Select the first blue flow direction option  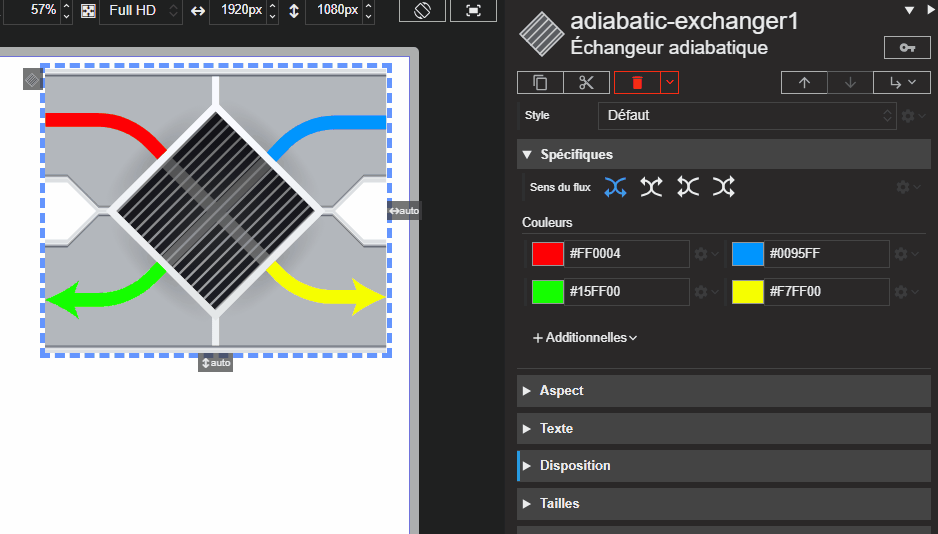pos(615,187)
